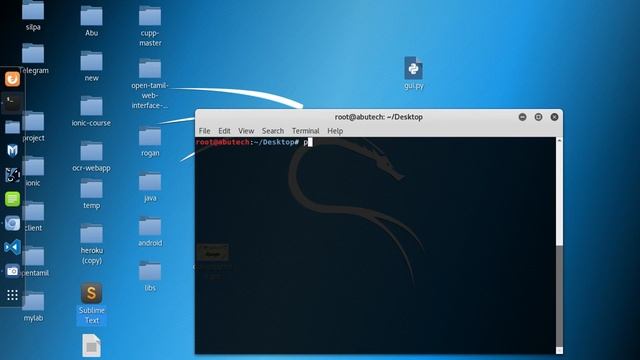Open the Firefox browser in dock

[12, 79]
